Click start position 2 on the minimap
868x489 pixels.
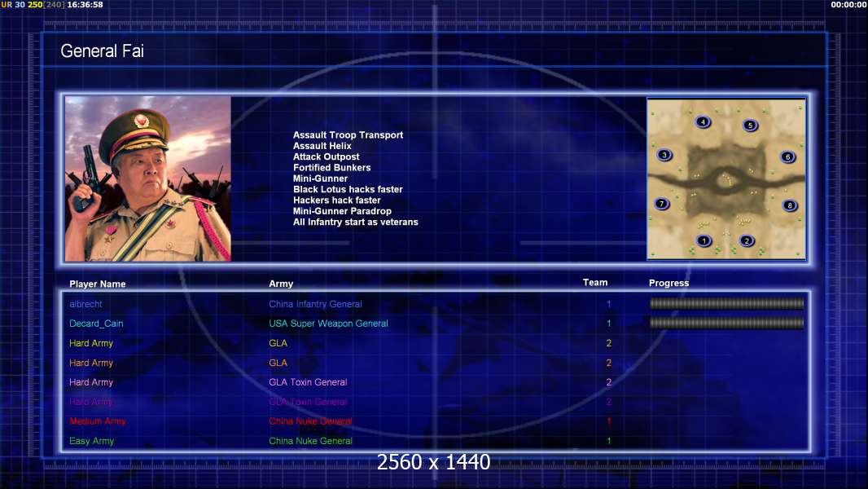coord(747,241)
